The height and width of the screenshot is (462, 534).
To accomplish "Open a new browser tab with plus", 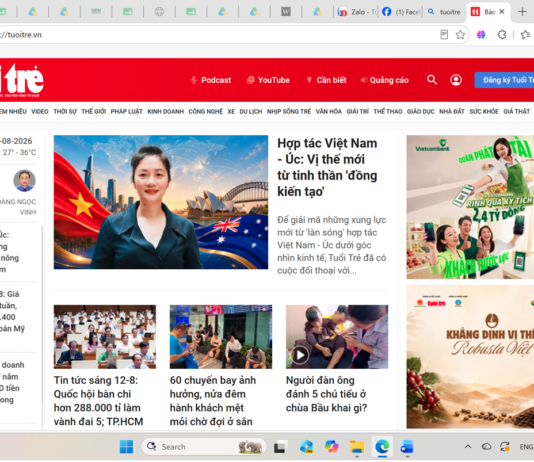I will [522, 12].
